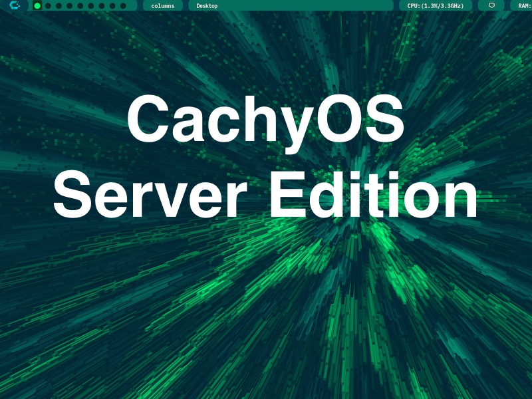Viewport: 532px width, 399px height.
Task: Switch to the third workspace dot
Action: tap(59, 6)
